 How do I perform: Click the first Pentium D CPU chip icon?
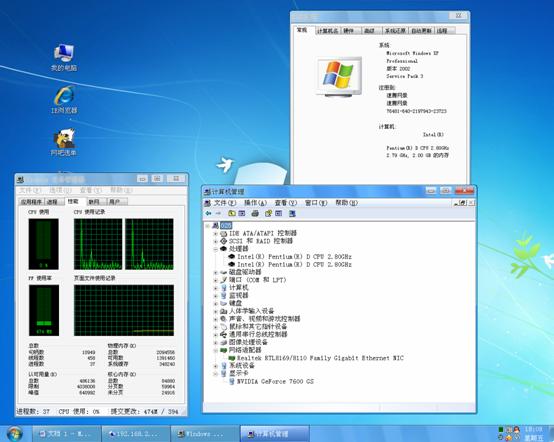pos(232,257)
